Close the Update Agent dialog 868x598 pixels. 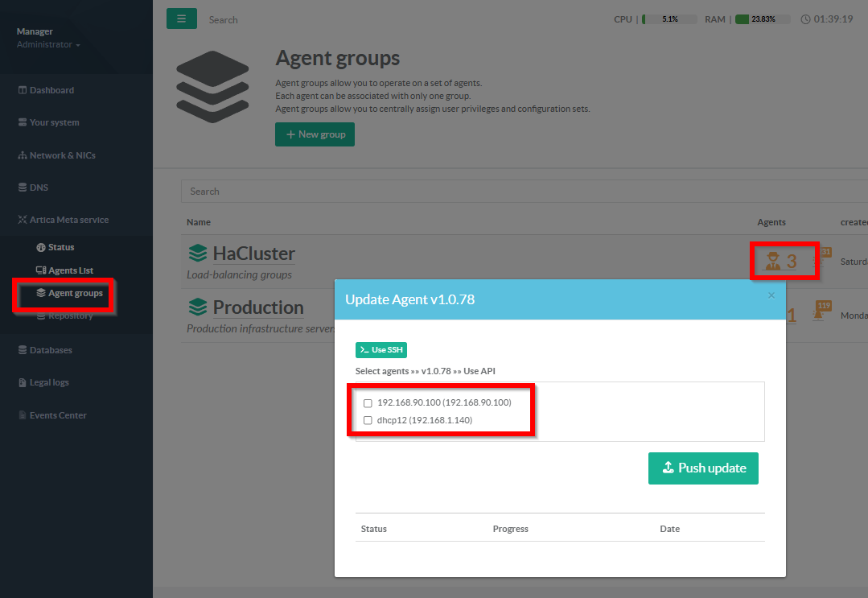click(x=771, y=295)
